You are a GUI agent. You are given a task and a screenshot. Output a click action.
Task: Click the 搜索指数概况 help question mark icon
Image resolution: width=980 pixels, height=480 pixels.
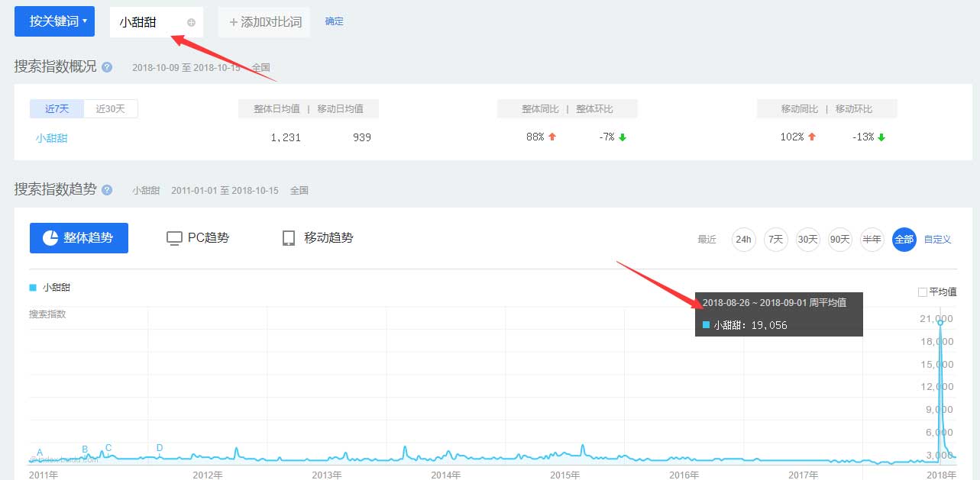pos(106,67)
